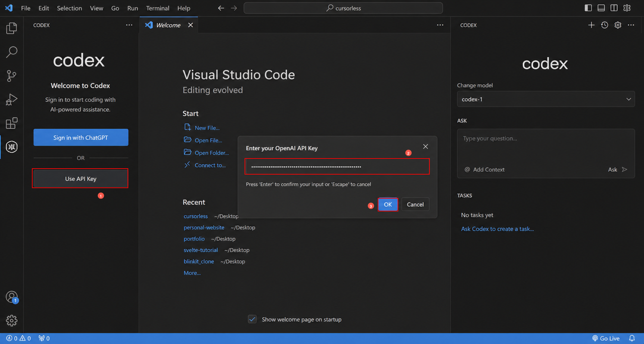Go forward with the right arrow
644x344 pixels.
tap(233, 8)
